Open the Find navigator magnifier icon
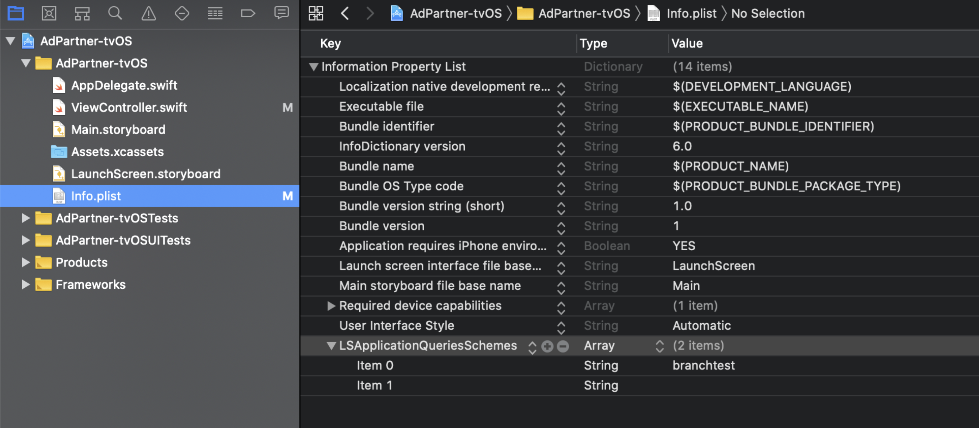 pos(115,14)
